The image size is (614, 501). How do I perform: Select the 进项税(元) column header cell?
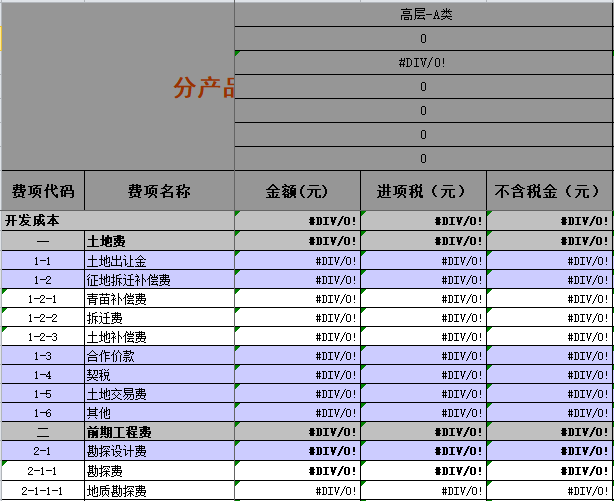[x=423, y=190]
